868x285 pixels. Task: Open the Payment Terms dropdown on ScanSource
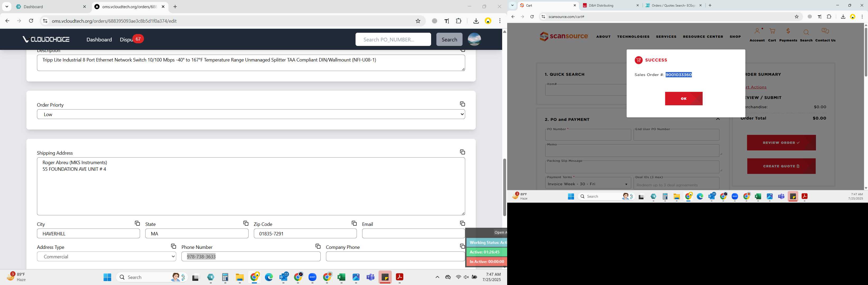(588, 184)
